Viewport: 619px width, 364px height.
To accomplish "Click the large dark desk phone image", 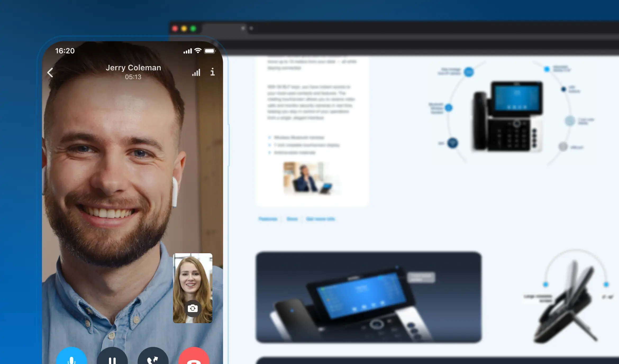I will (368, 297).
